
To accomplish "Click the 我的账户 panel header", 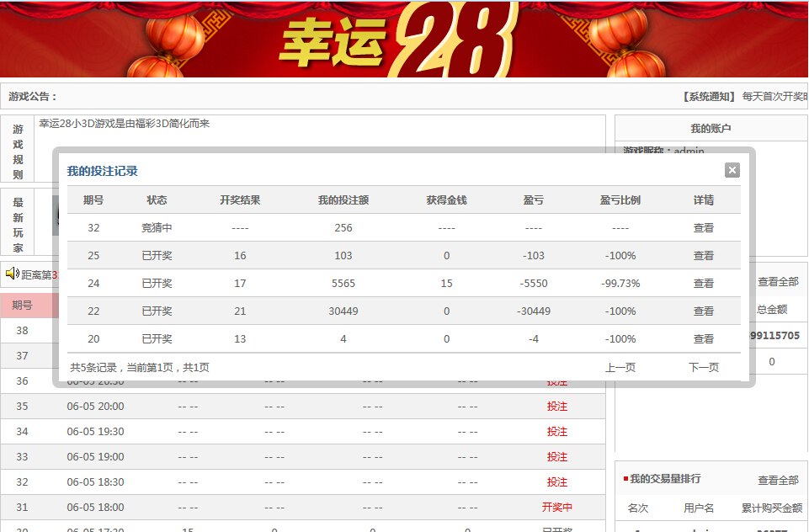I will pos(711,129).
